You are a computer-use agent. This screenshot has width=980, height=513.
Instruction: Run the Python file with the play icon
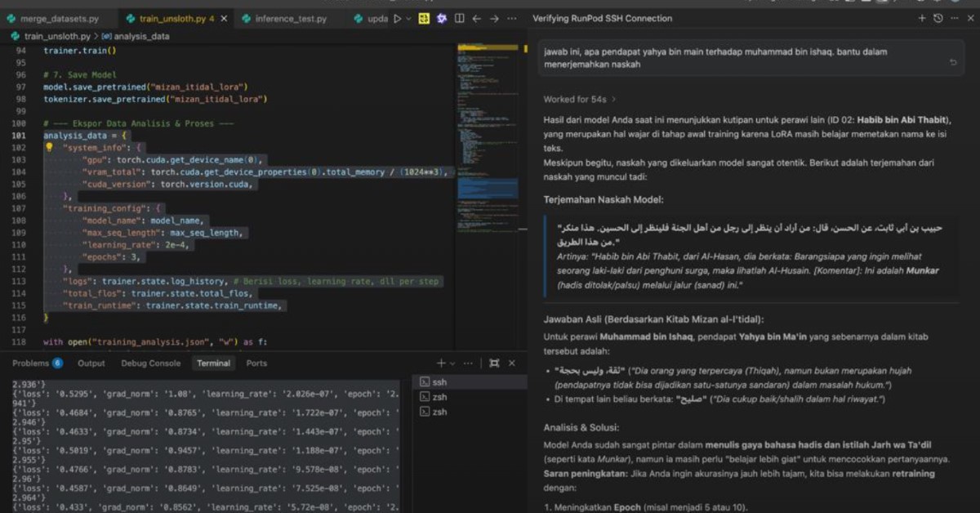(398, 18)
